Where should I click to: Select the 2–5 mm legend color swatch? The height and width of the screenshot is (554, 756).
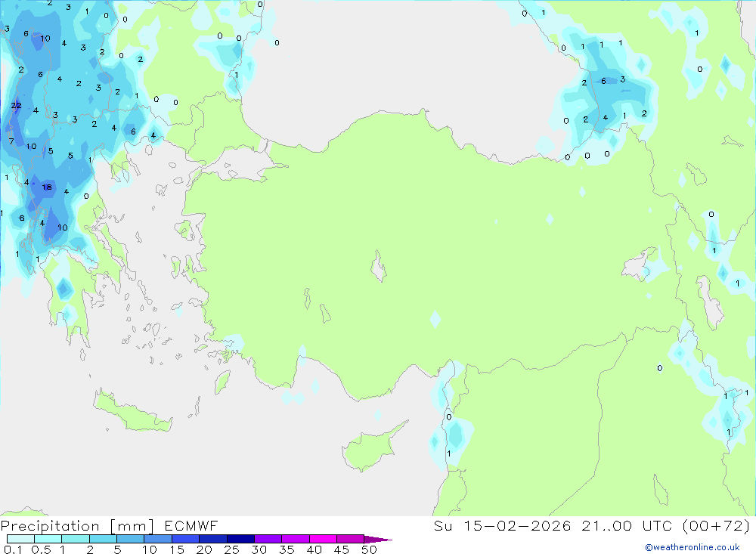click(103, 539)
